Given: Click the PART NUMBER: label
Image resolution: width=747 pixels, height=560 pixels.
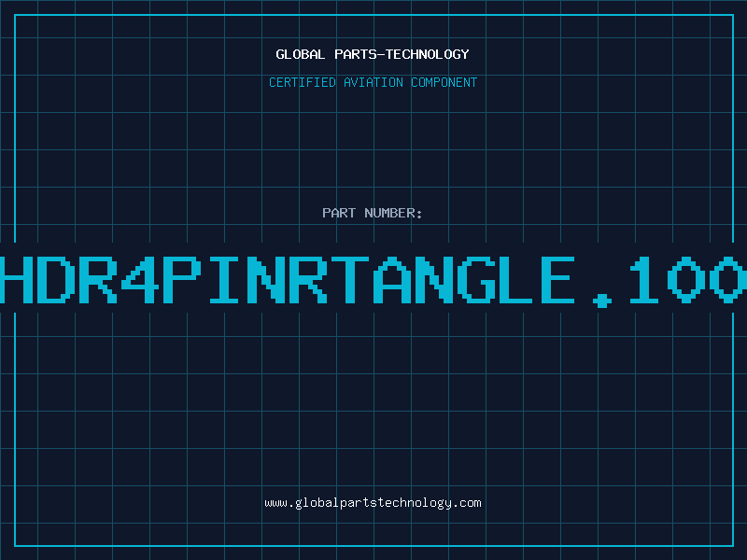Looking at the screenshot, I should (373, 213).
